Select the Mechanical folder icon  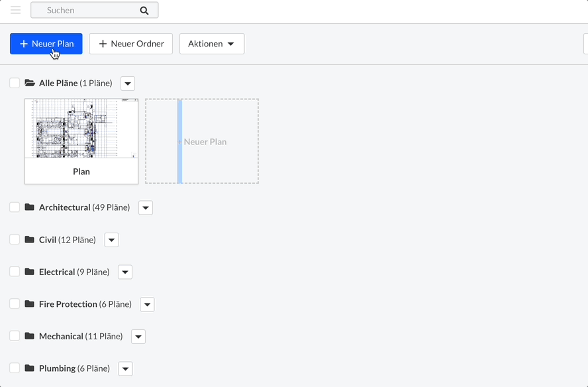point(29,336)
